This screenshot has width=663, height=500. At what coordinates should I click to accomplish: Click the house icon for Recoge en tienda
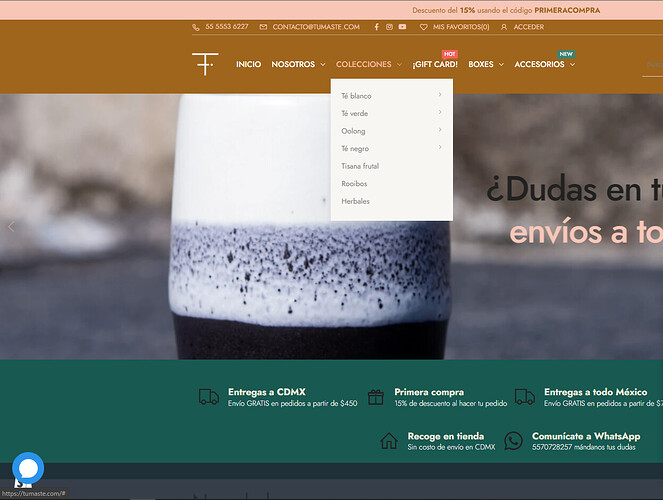pos(389,441)
